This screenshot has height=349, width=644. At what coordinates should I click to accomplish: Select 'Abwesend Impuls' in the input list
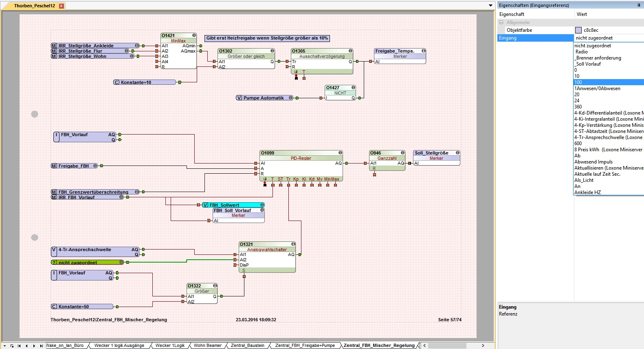pyautogui.click(x=593, y=162)
